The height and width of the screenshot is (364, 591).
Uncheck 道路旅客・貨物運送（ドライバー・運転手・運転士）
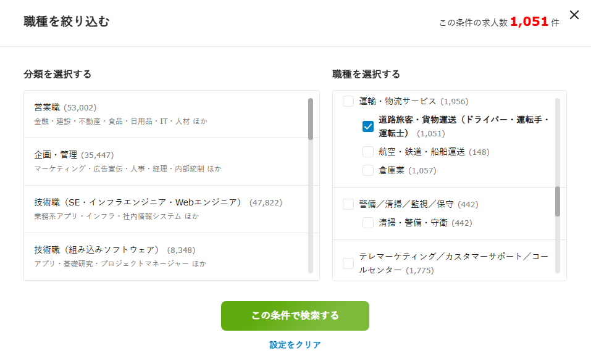(369, 125)
